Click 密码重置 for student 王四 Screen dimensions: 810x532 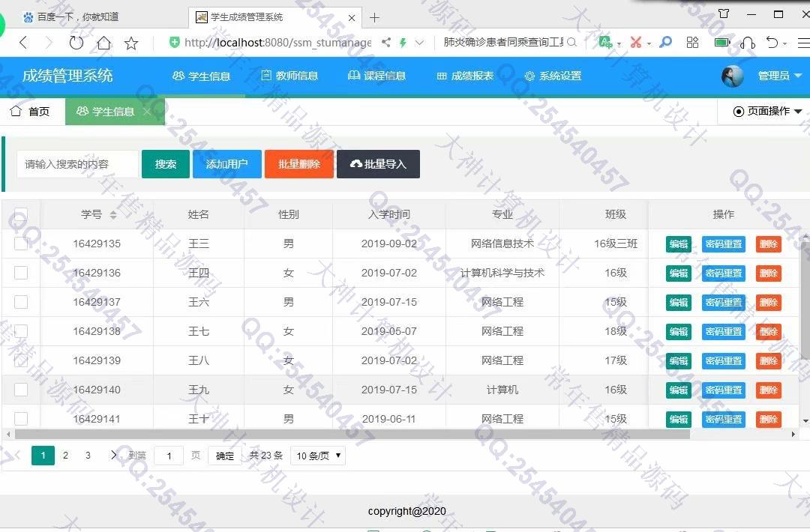[724, 273]
